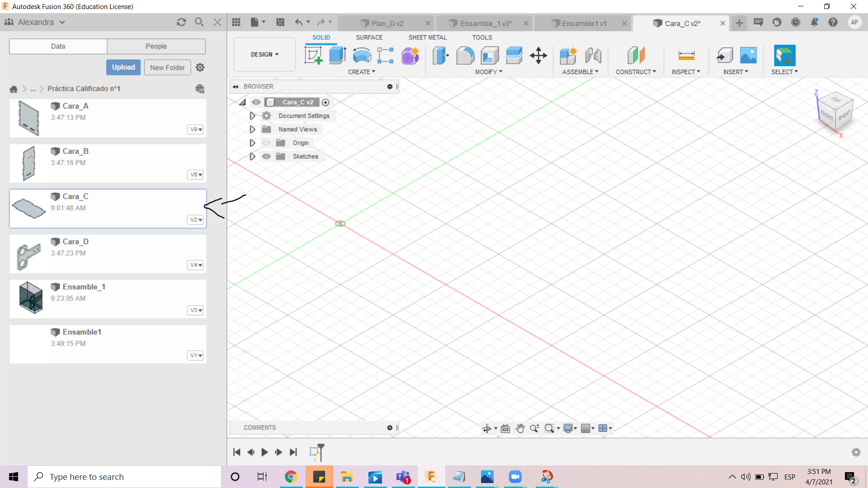Click the Upload button
868x488 pixels.
pyautogui.click(x=123, y=67)
